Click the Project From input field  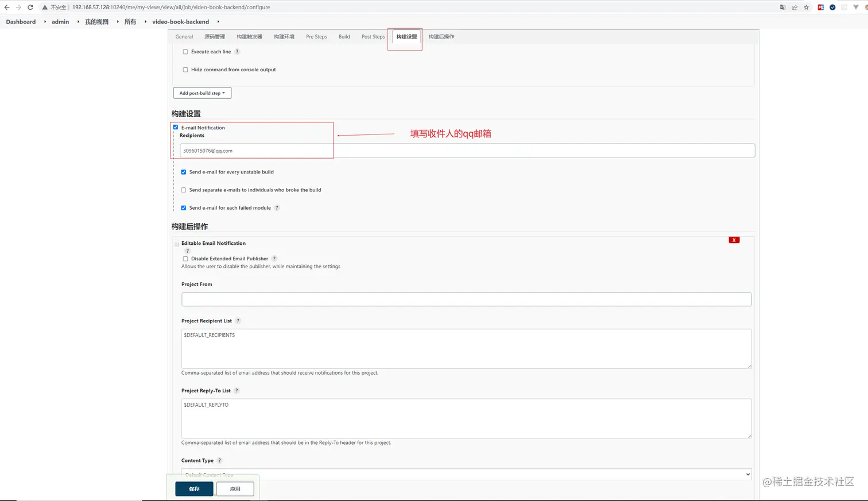(x=466, y=299)
